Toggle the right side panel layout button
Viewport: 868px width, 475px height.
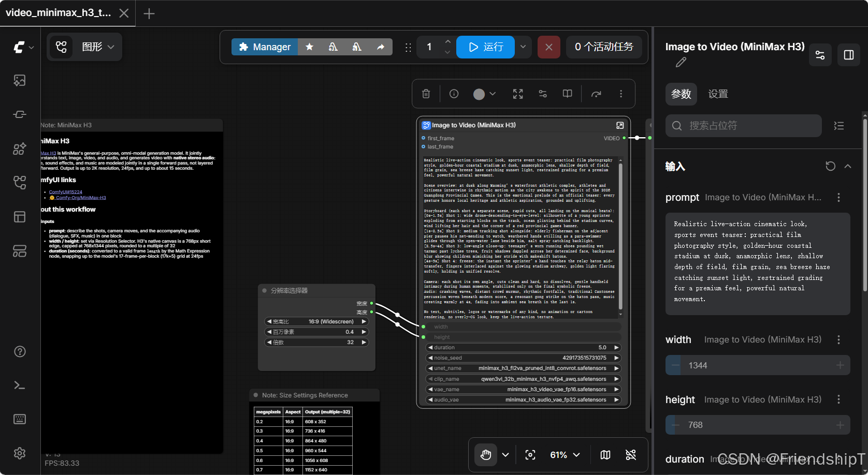(849, 55)
